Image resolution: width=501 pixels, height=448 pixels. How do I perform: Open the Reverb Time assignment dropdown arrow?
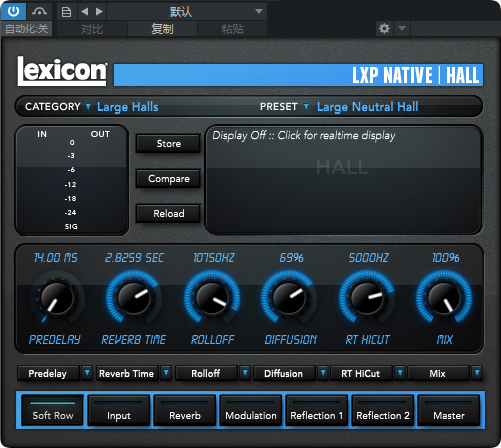click(166, 373)
